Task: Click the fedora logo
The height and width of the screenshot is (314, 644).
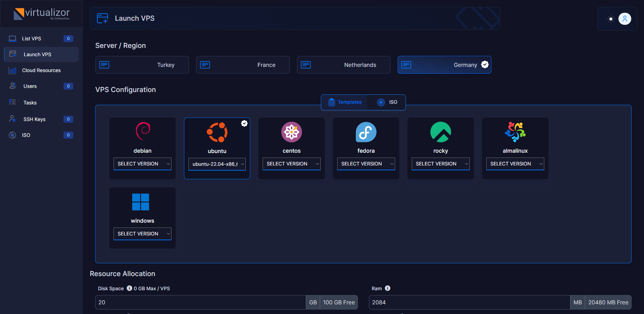Action: click(366, 132)
